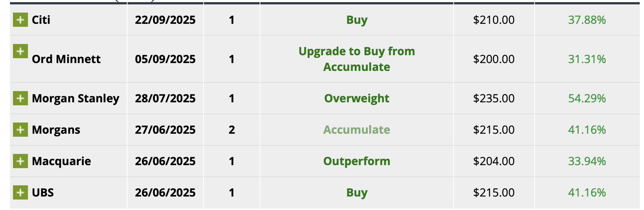The width and height of the screenshot is (644, 210).
Task: Open the Outperform rating for Macquarie
Action: click(357, 161)
